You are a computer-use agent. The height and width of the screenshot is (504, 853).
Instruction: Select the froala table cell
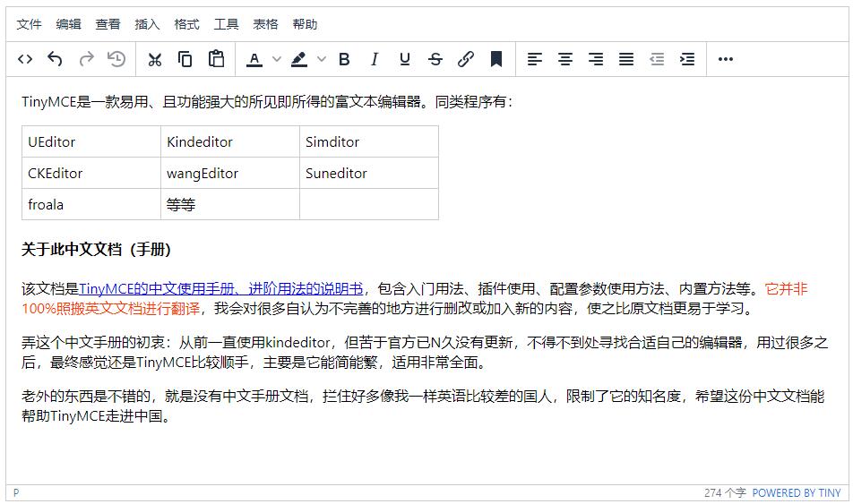[91, 204]
